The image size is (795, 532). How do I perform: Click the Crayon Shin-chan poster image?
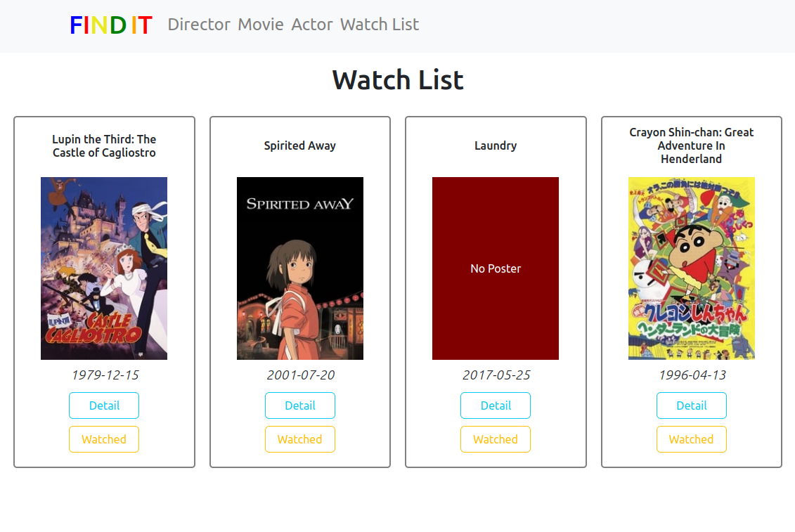point(692,268)
